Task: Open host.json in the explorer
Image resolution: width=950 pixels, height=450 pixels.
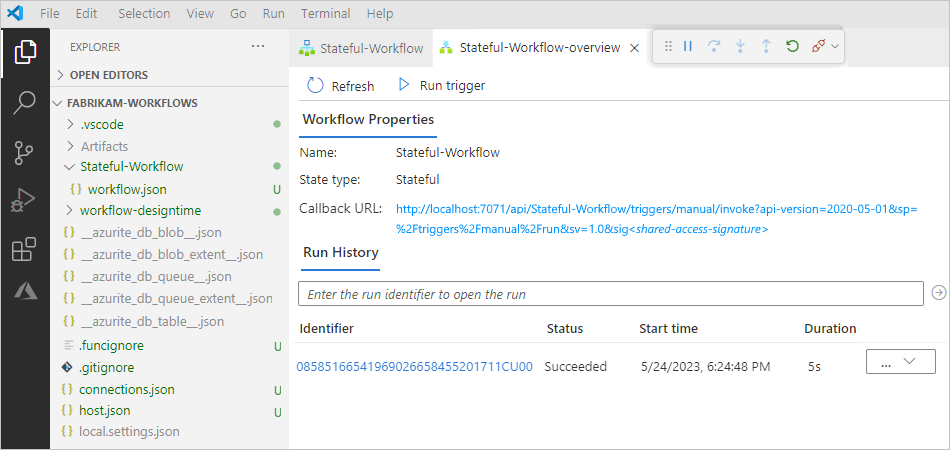Action: 104,411
